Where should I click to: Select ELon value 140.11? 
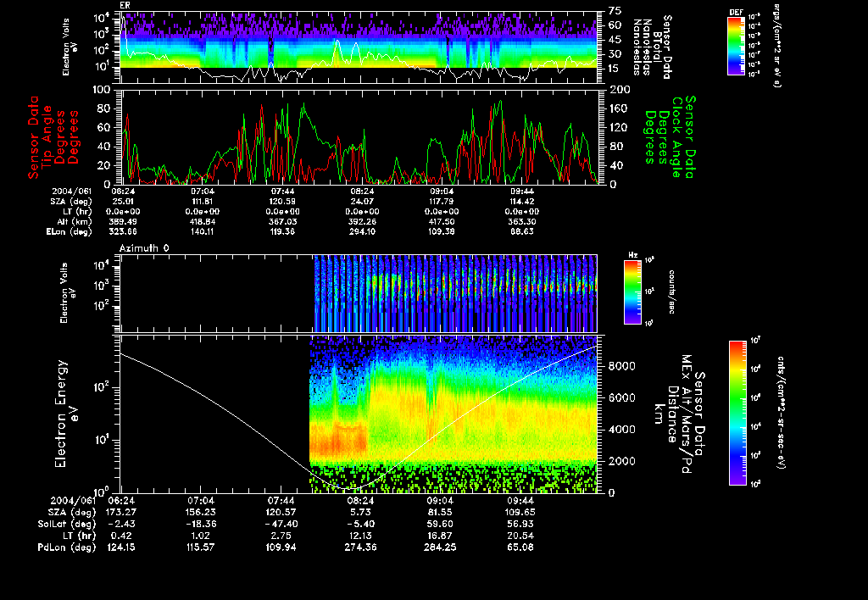(203, 231)
